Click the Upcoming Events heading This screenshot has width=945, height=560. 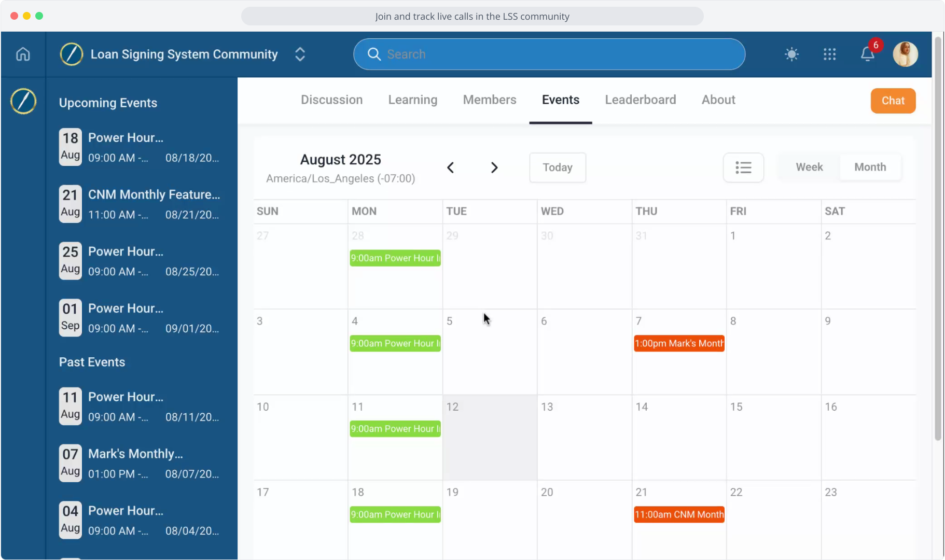coord(108,103)
